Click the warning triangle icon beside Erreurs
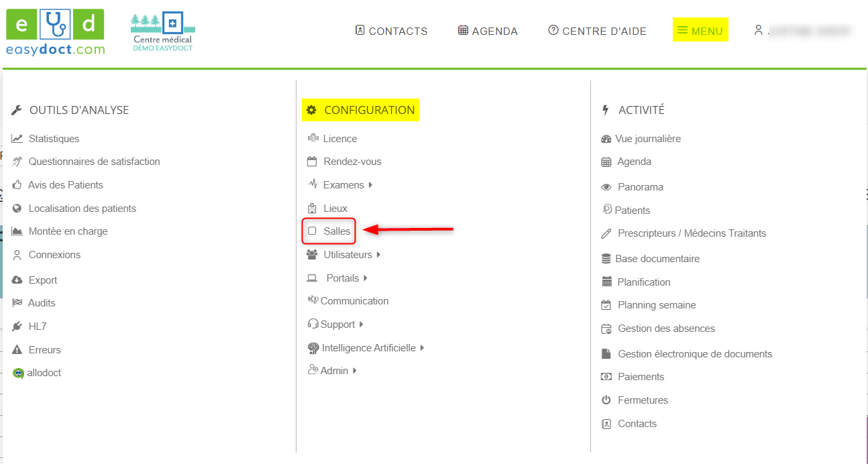This screenshot has height=464, width=868. tap(17, 350)
